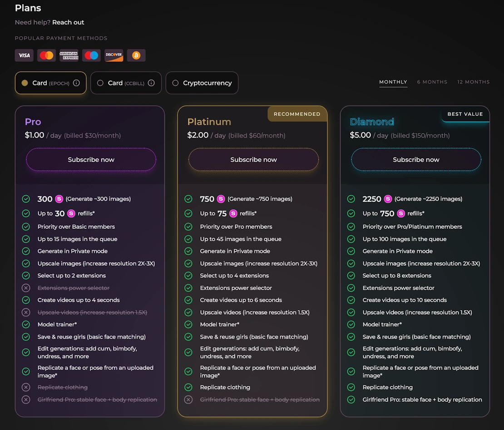This screenshot has height=430, width=504.
Task: Open the info icon beside Card (CCBILL)
Action: point(152,83)
